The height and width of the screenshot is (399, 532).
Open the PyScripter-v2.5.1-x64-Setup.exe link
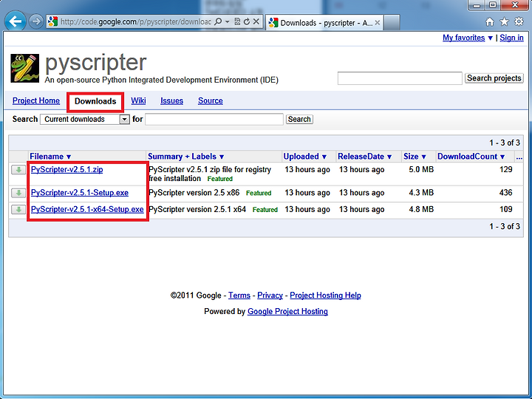(x=87, y=209)
